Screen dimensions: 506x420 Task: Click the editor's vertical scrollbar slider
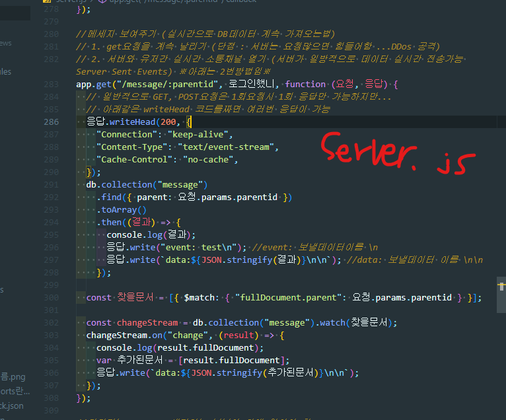coord(501,295)
